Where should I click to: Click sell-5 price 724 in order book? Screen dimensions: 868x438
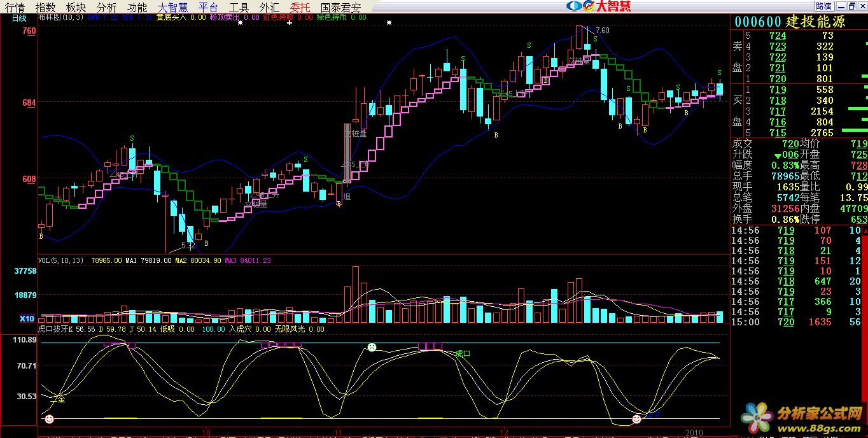(777, 36)
